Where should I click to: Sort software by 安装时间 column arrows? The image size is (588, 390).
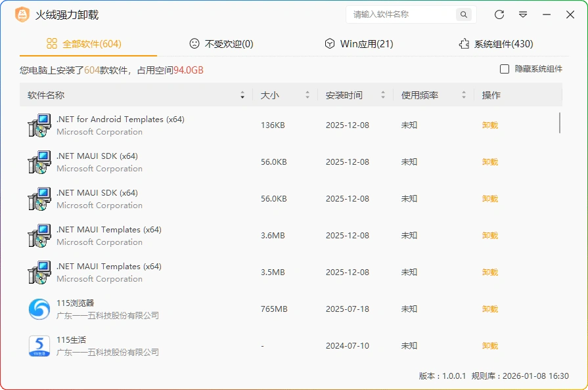click(383, 95)
